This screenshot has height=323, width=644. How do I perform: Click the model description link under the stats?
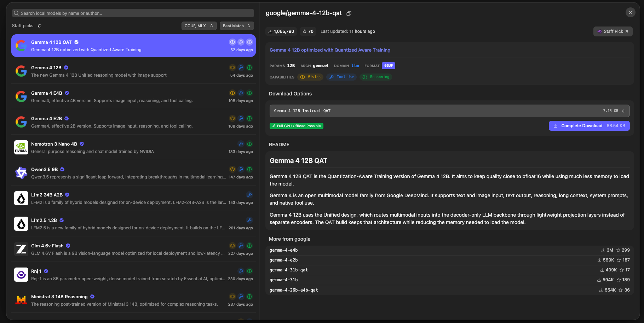tap(330, 50)
